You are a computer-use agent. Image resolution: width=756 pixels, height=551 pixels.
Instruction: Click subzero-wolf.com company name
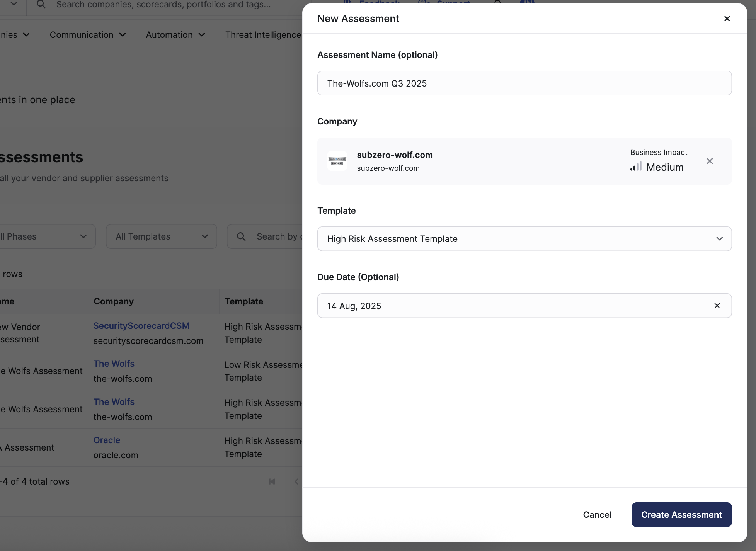pyautogui.click(x=395, y=155)
